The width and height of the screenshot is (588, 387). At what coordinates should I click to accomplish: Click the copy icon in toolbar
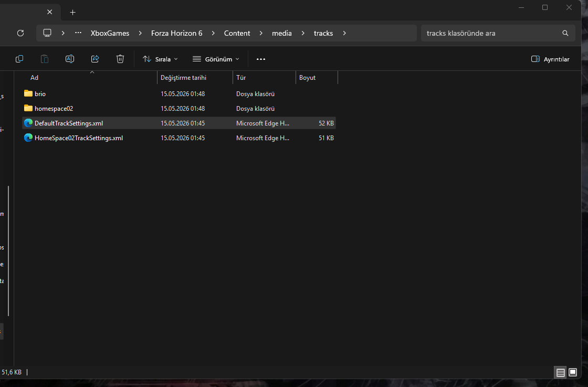click(19, 59)
